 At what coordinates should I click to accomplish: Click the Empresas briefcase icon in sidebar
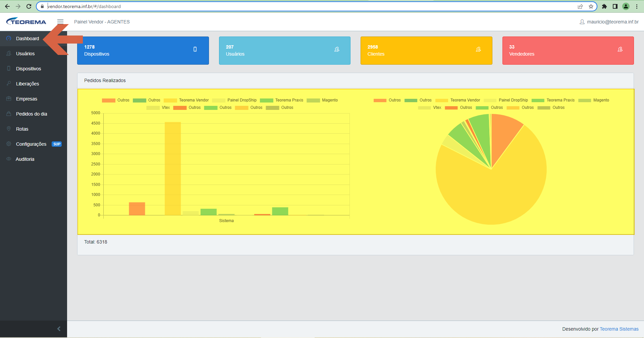(x=9, y=99)
